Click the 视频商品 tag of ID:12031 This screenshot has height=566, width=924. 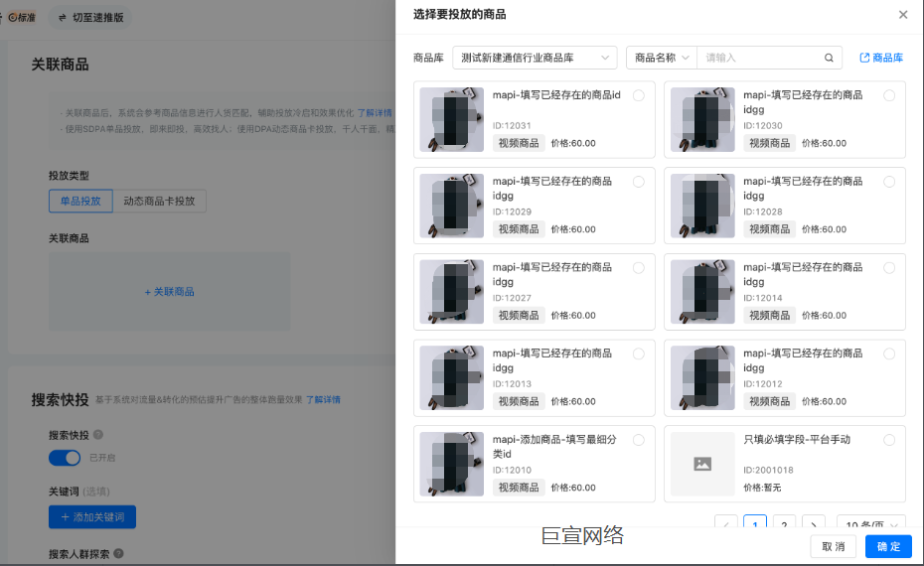point(519,143)
